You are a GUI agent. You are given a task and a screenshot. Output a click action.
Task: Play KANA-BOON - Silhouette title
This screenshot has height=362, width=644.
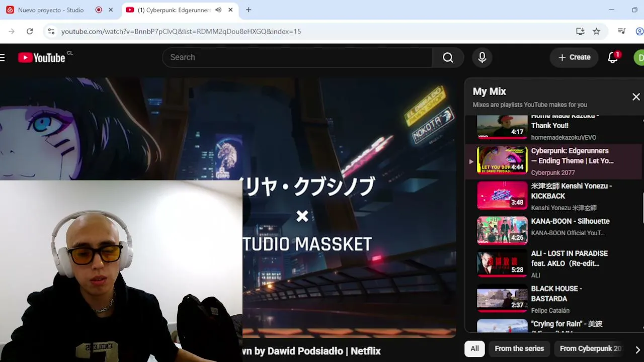coord(570,221)
